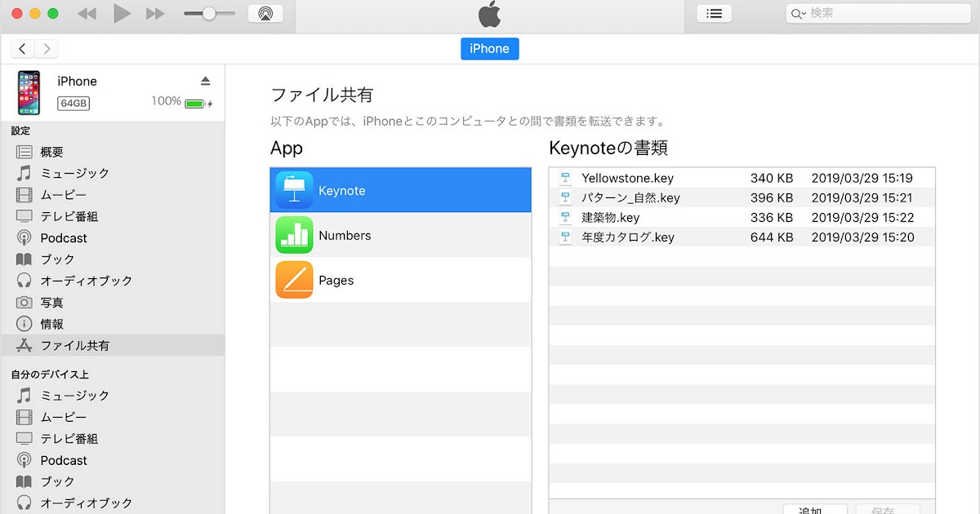Go forward with the right chevron
Viewport: 980px width, 514px height.
pyautogui.click(x=47, y=49)
